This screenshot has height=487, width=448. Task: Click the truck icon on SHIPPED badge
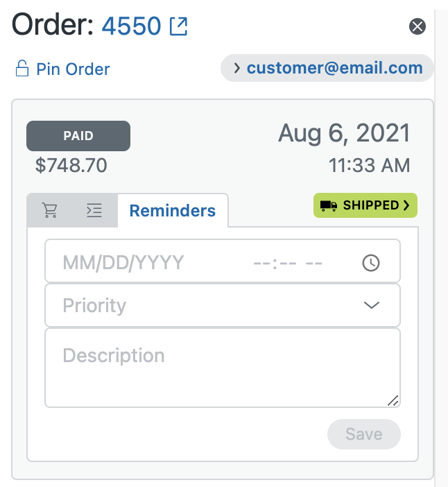[329, 205]
